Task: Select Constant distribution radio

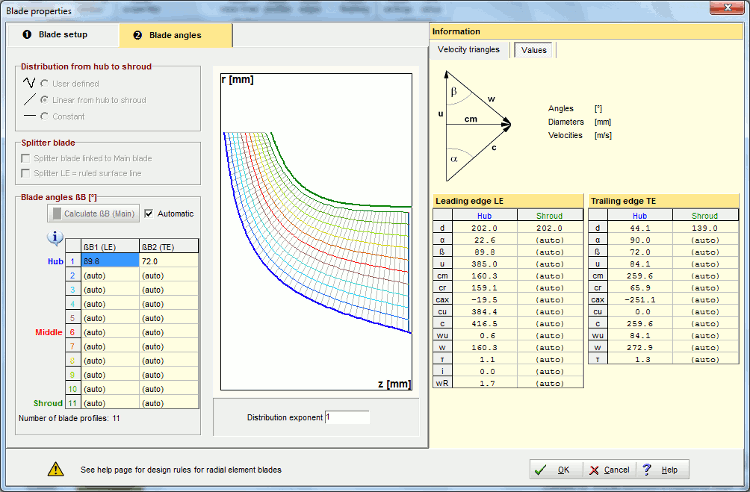Action: 44,116
